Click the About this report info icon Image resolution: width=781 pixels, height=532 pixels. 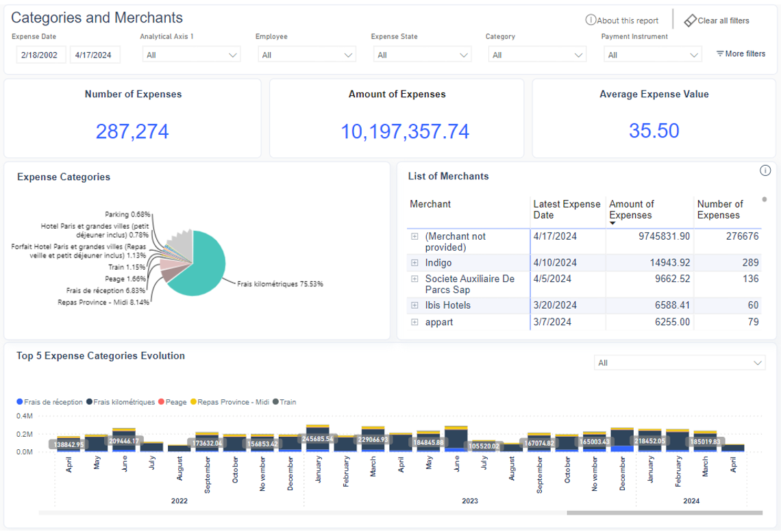(x=591, y=20)
